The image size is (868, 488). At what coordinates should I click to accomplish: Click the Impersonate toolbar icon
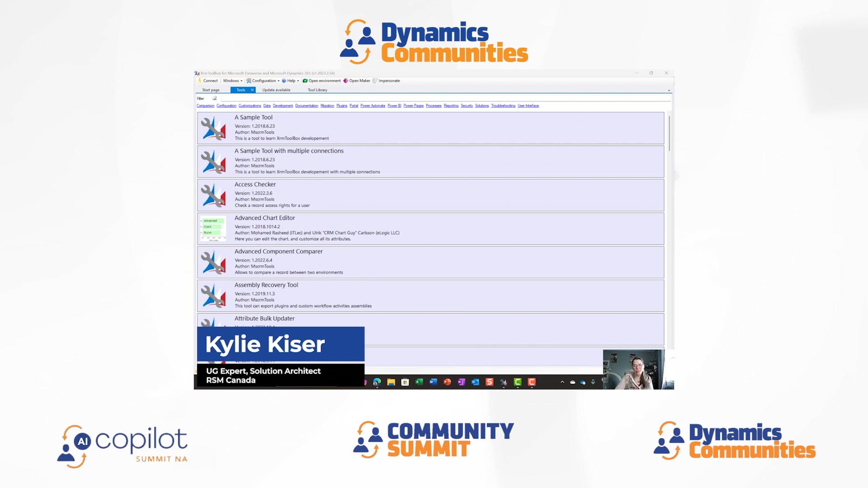pyautogui.click(x=375, y=81)
